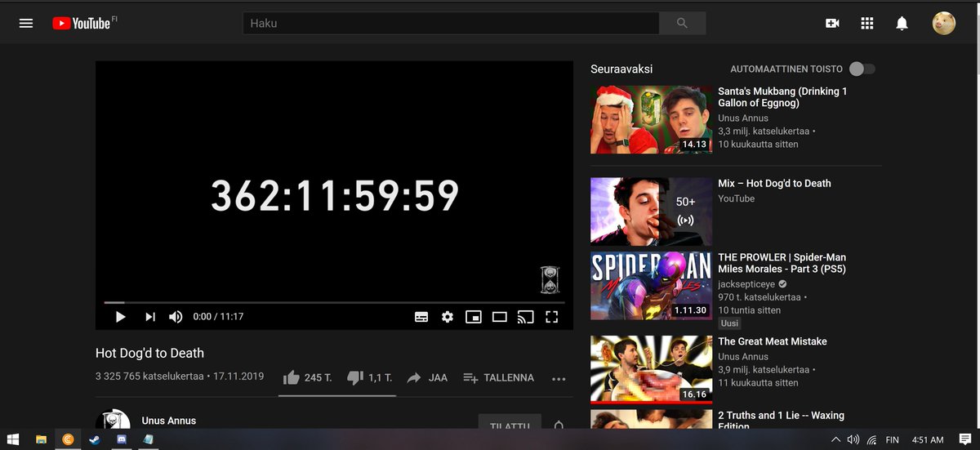Screen dimensions: 980x450
Task: Open the Mix – Hot Dog'd to Death thumbnail
Action: pyautogui.click(x=651, y=212)
